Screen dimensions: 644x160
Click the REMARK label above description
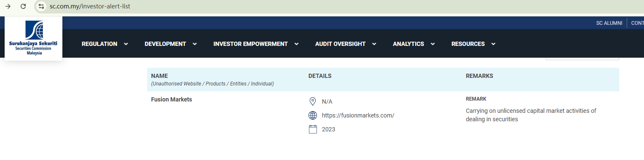click(x=476, y=99)
